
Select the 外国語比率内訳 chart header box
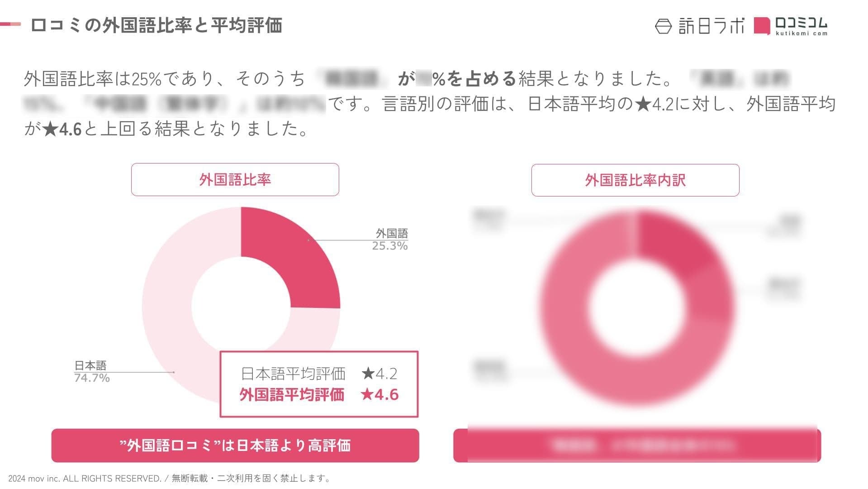[635, 180]
